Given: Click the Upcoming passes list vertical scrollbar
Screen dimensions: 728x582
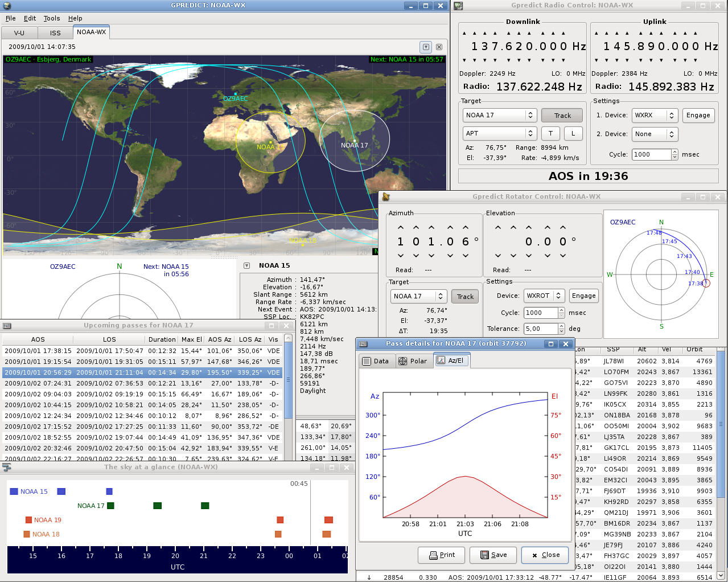Looking at the screenshot, I should (x=288, y=399).
